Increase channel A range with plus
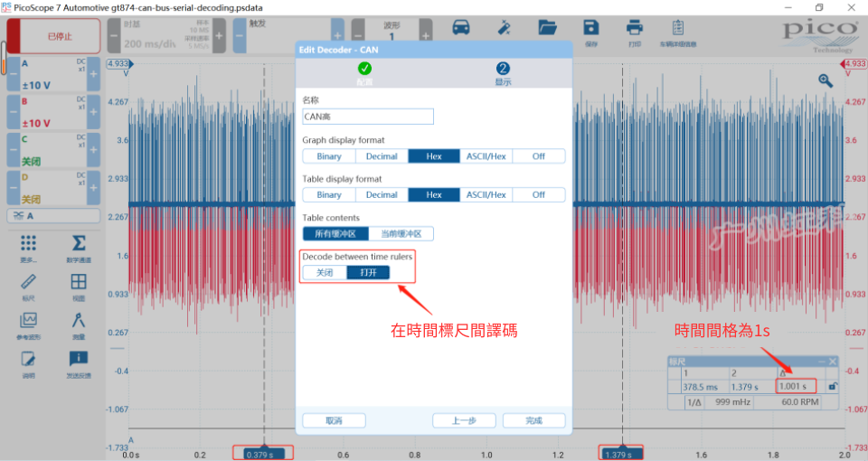This screenshot has height=461, width=868. pos(93,74)
